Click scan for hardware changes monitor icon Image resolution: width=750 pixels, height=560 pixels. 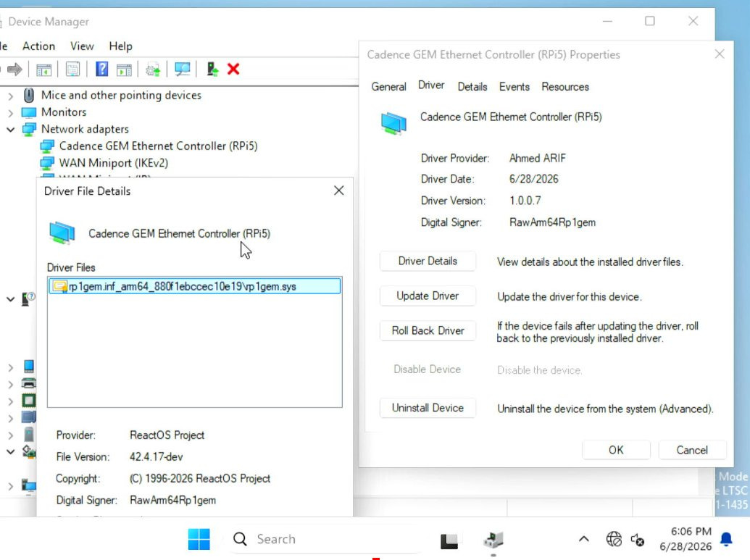pyautogui.click(x=182, y=70)
